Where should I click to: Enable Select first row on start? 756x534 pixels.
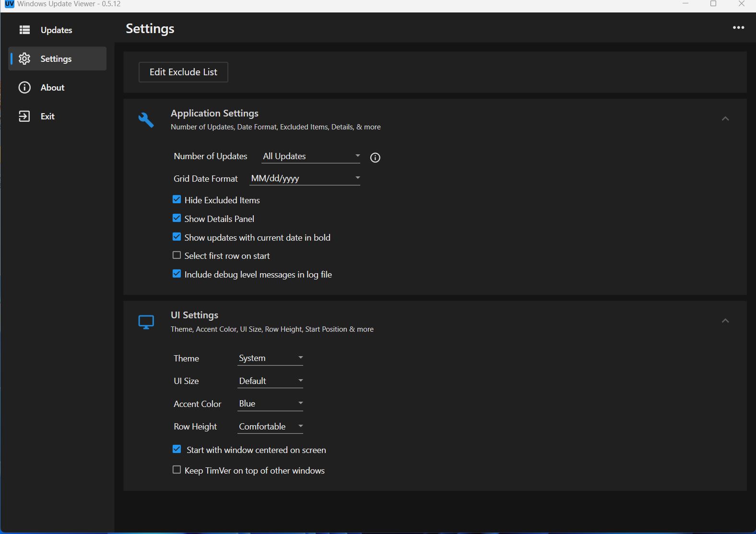tap(177, 255)
